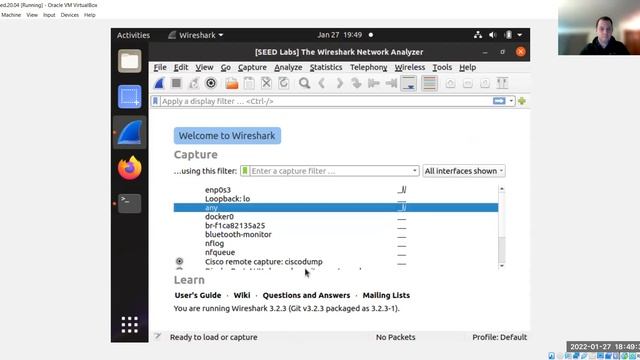
Task: Select the enp0s3 interface
Action: pyautogui.click(x=336, y=190)
